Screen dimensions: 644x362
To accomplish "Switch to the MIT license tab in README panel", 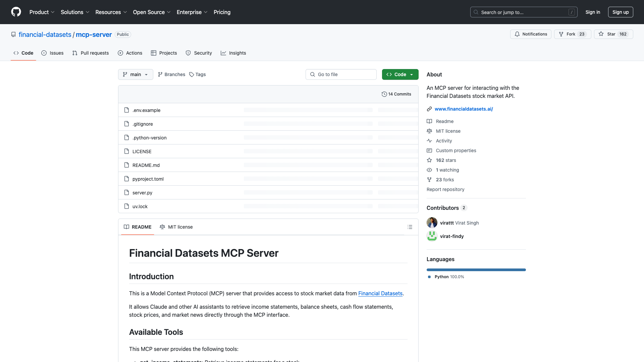I will click(x=176, y=227).
